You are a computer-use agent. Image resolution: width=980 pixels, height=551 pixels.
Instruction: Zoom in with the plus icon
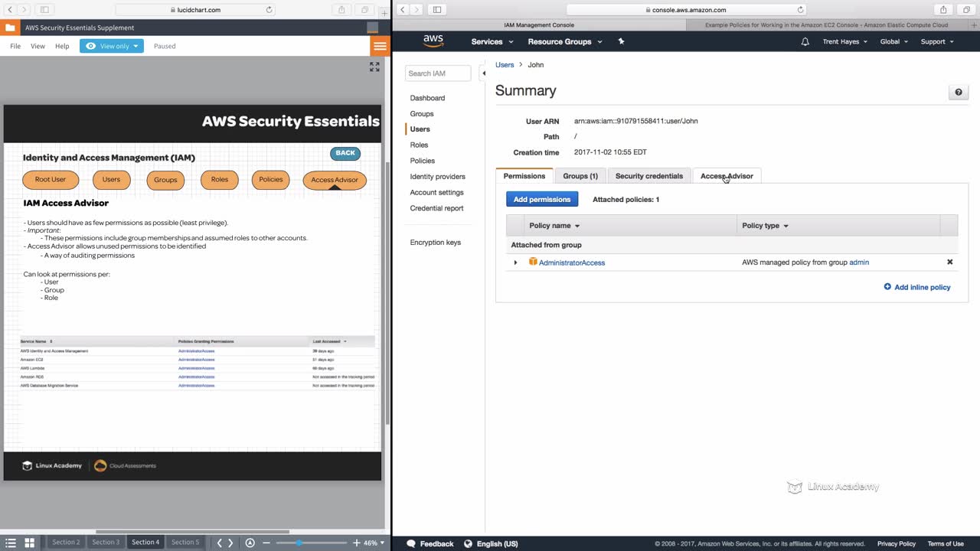pyautogui.click(x=357, y=543)
